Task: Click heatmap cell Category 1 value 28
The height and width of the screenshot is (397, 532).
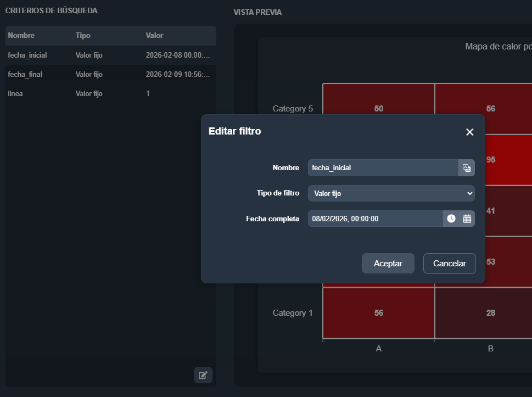Action: [490, 313]
